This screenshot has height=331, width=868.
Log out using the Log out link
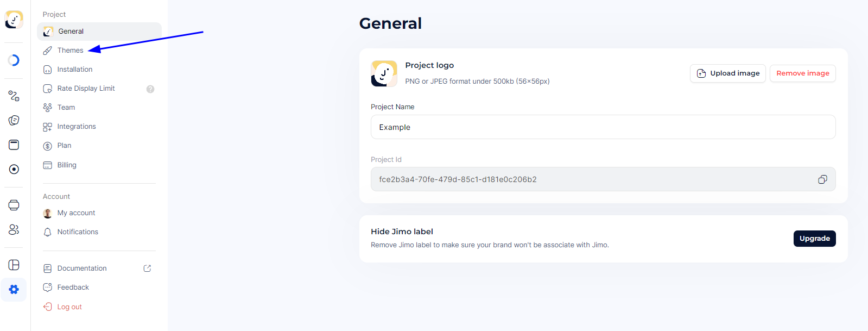pos(69,307)
